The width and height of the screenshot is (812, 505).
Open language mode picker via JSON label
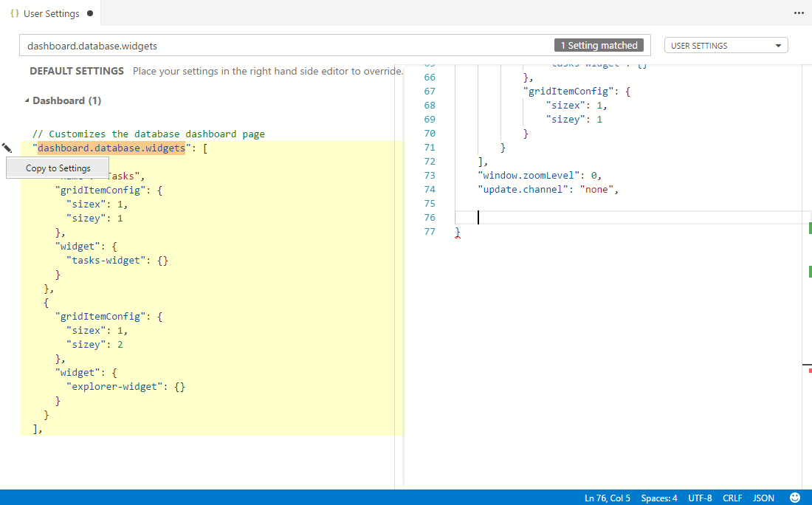[763, 498]
